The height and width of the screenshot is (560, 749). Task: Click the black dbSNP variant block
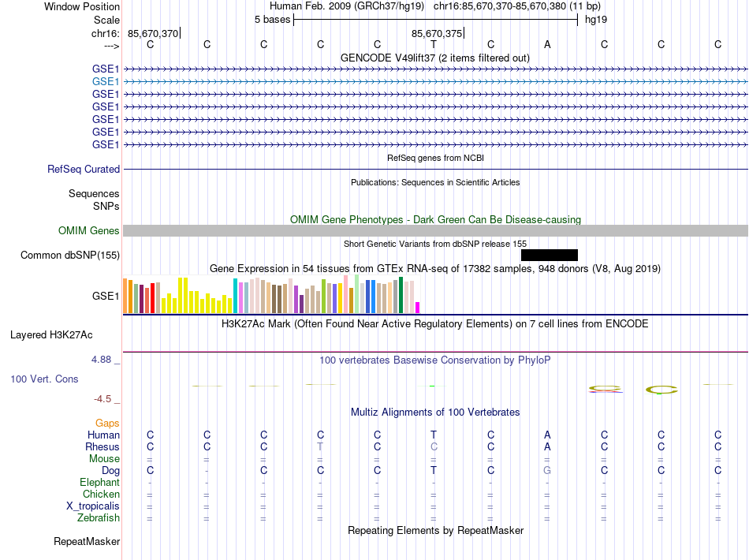click(x=550, y=255)
